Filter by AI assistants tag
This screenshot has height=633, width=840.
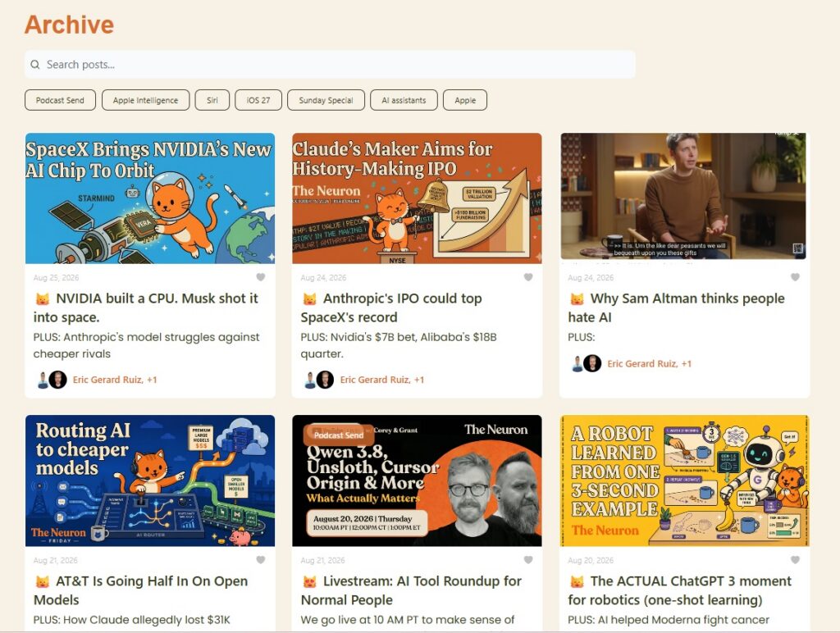click(x=404, y=100)
